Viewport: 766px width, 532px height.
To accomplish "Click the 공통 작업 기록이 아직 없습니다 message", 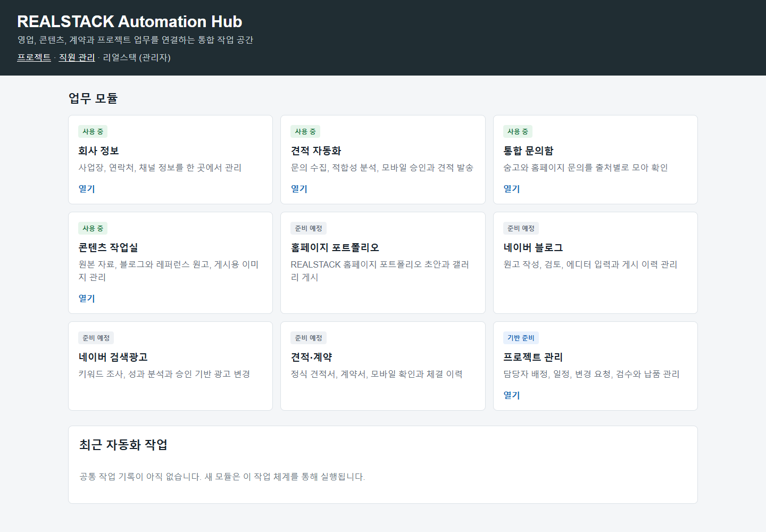I will point(222,477).
